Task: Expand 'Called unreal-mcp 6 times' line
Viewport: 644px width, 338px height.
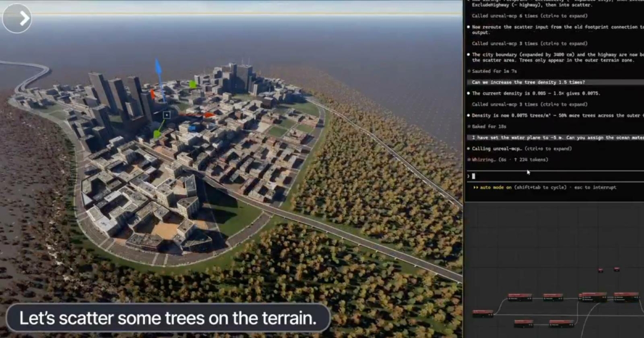Action: point(529,16)
